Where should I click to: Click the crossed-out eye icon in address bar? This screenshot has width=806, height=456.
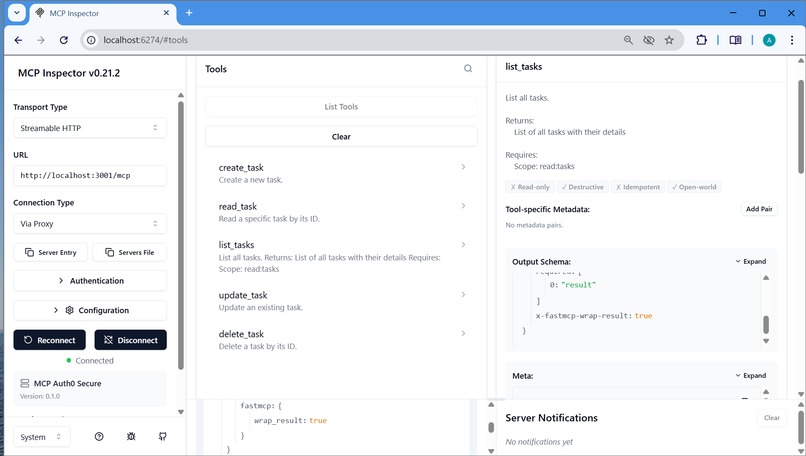coord(649,40)
